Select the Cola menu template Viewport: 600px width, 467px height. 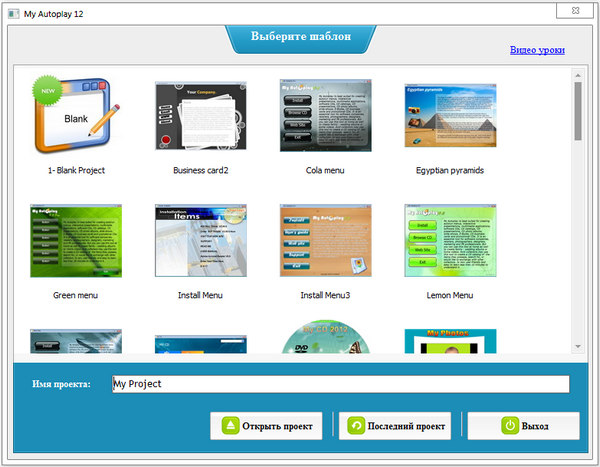click(x=325, y=117)
